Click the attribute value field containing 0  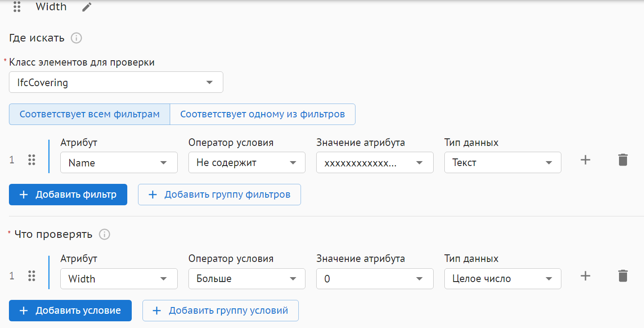pos(366,278)
